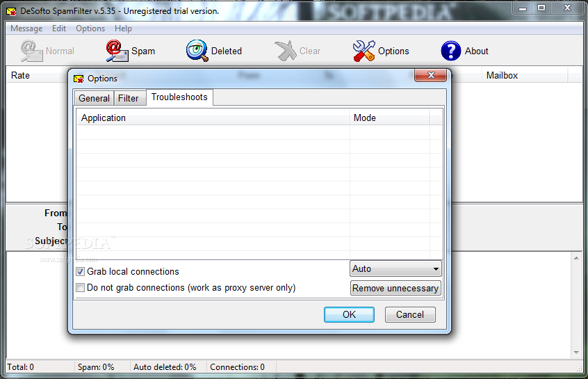Open the Message menu

[x=26, y=29]
